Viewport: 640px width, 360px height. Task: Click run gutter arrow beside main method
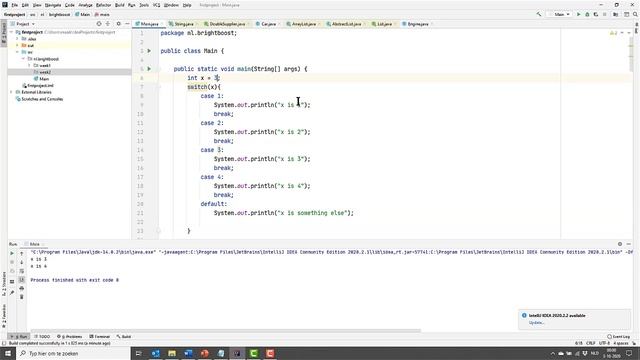[x=149, y=69]
